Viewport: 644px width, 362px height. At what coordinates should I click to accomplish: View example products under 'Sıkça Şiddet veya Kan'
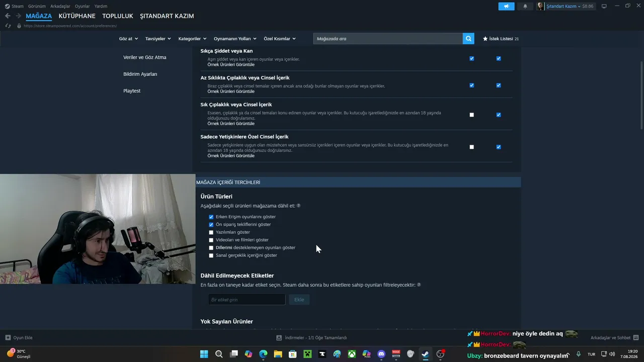tap(231, 65)
